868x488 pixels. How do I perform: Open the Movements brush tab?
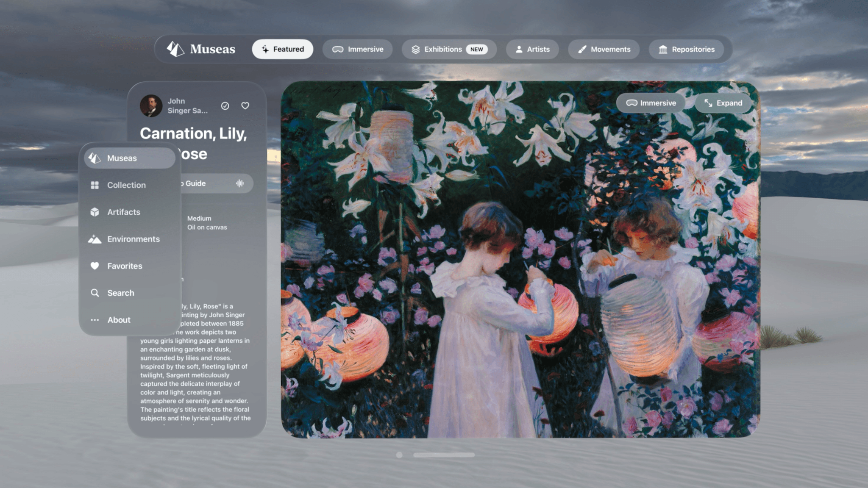(x=604, y=49)
